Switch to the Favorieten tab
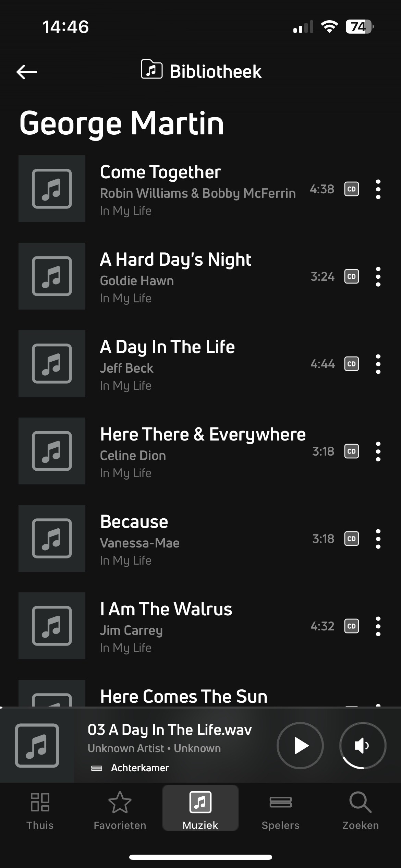 120,810
